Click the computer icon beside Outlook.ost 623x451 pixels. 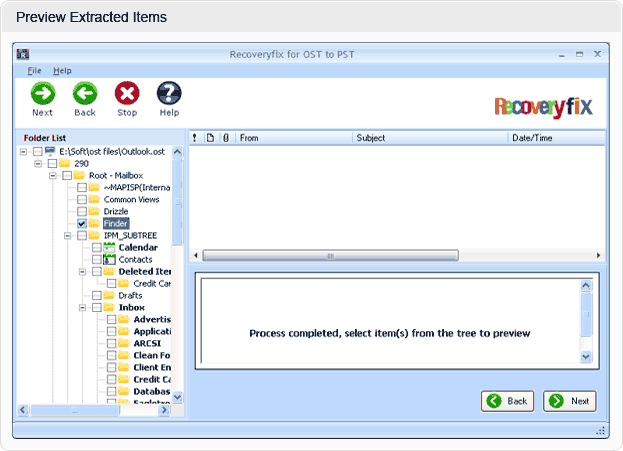50,151
